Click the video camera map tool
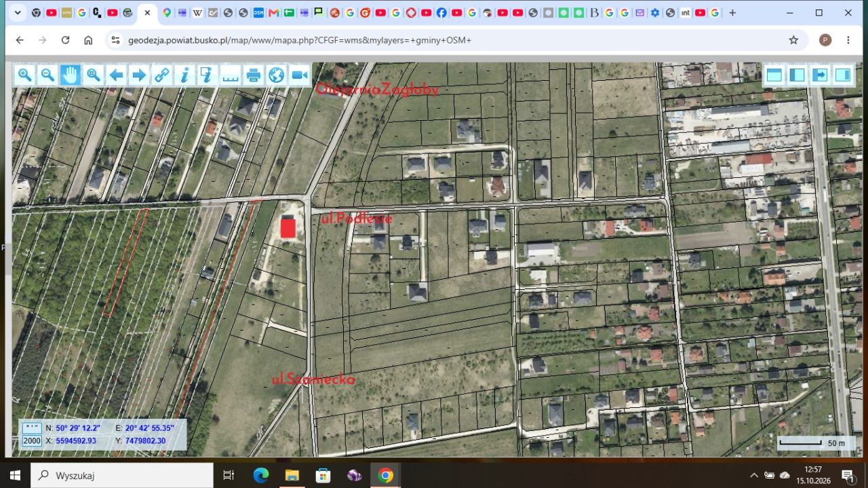This screenshot has height=488, width=868. (299, 75)
